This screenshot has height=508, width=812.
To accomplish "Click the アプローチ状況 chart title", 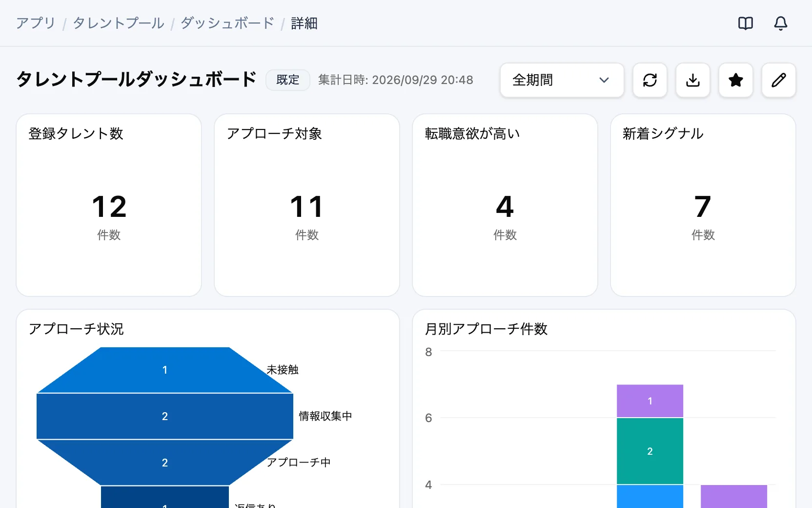I will tap(76, 329).
